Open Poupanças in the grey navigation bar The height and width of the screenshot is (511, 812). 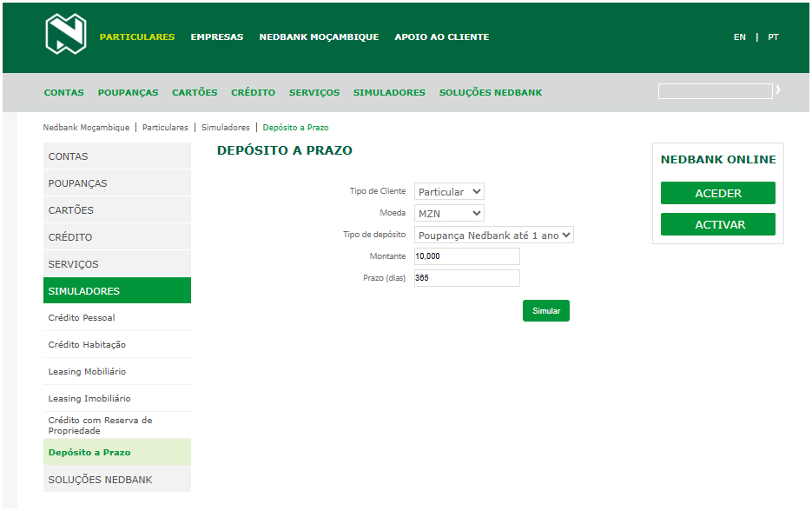click(x=128, y=93)
